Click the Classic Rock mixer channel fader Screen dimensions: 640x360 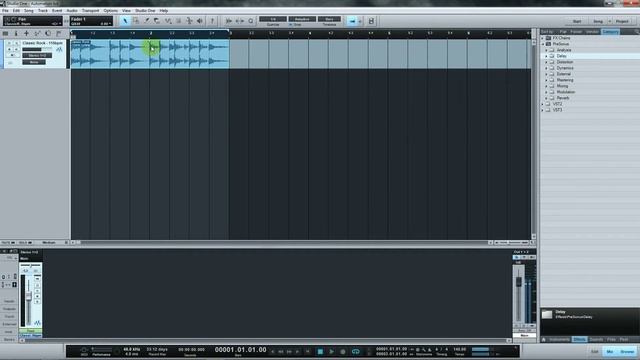tap(29, 297)
